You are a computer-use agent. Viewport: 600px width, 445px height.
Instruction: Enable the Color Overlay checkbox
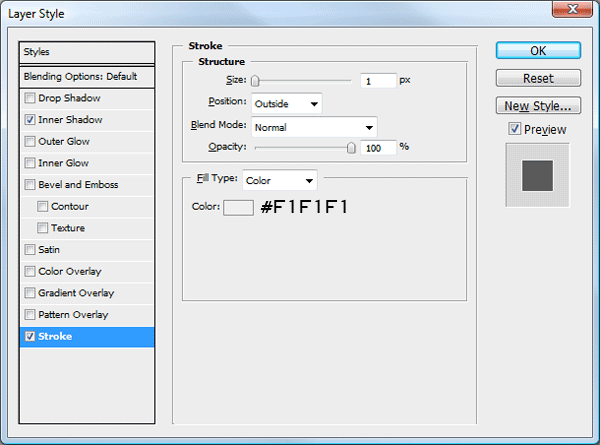pos(29,272)
